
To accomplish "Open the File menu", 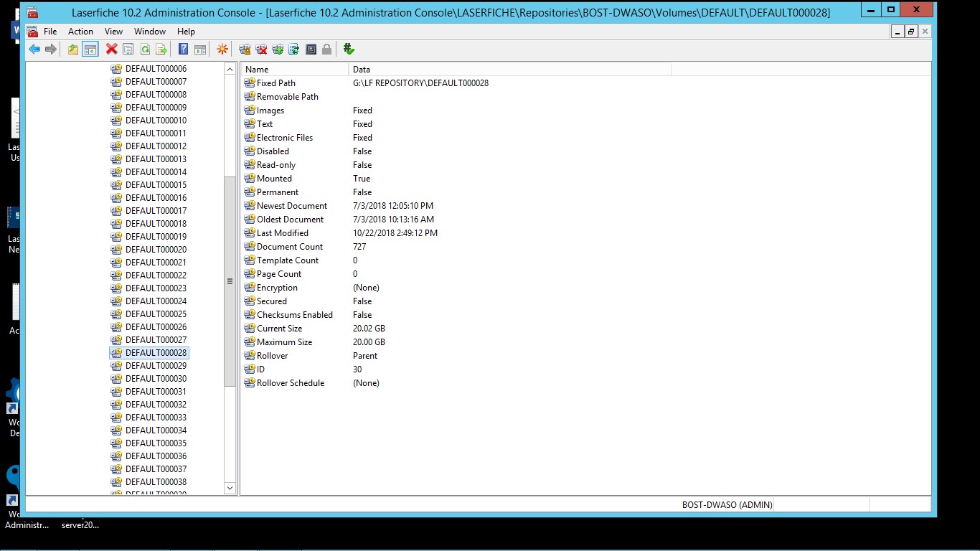I will coord(50,32).
